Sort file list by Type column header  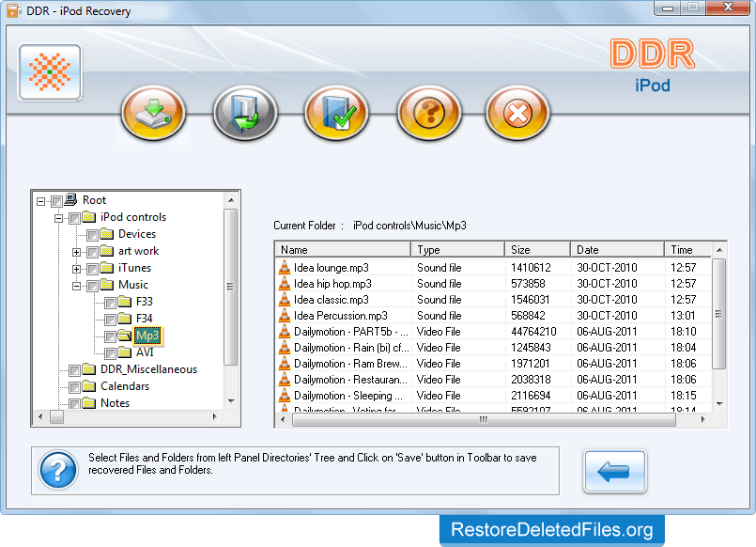(457, 250)
